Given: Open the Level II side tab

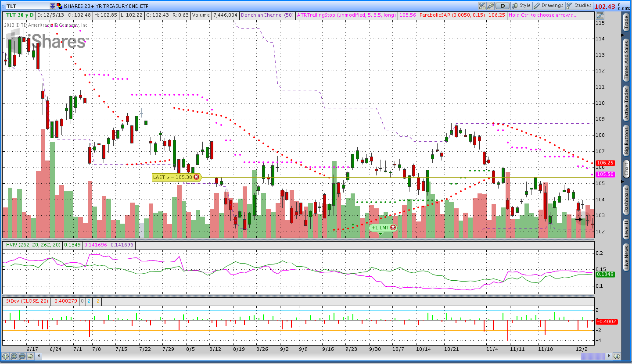Looking at the screenshot, I should (x=626, y=229).
